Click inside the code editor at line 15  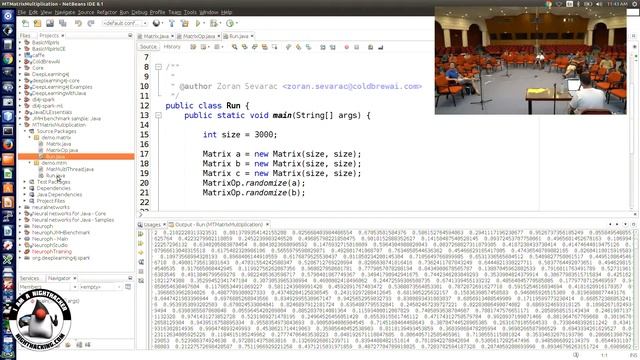pyautogui.click(x=240, y=135)
